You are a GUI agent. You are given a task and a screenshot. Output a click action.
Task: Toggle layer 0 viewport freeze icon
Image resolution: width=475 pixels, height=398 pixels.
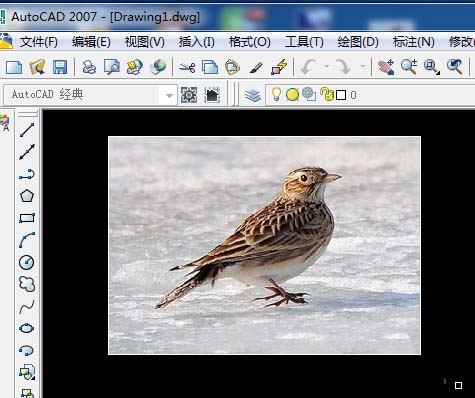pos(309,95)
